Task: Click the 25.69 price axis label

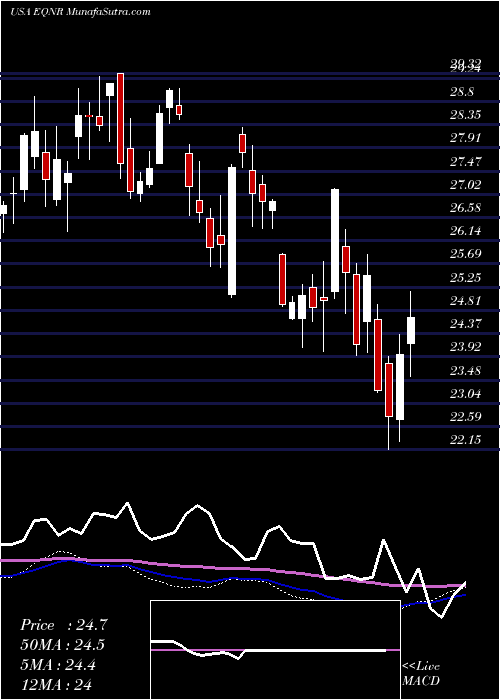Action: click(465, 254)
